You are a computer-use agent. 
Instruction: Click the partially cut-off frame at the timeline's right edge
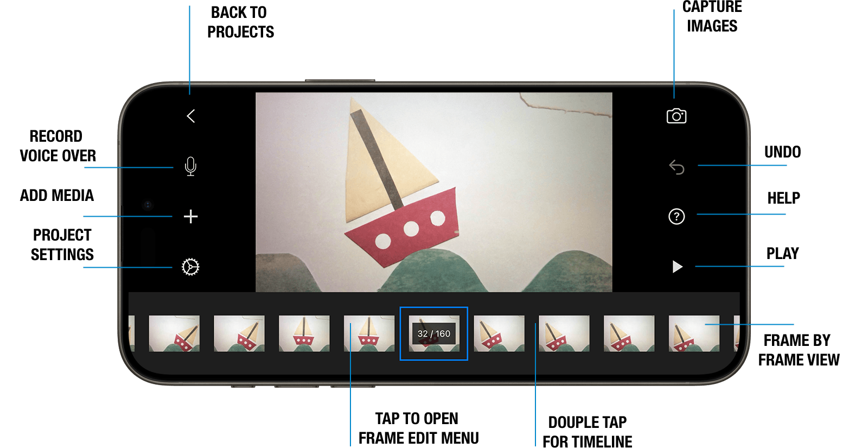(x=736, y=333)
